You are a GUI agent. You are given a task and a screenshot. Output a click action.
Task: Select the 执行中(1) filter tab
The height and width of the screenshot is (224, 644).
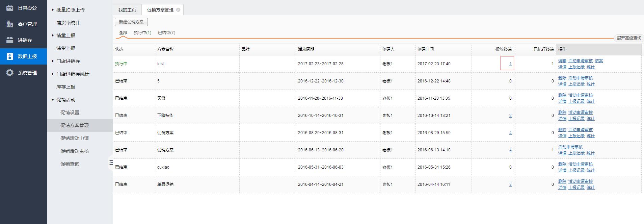pyautogui.click(x=142, y=33)
